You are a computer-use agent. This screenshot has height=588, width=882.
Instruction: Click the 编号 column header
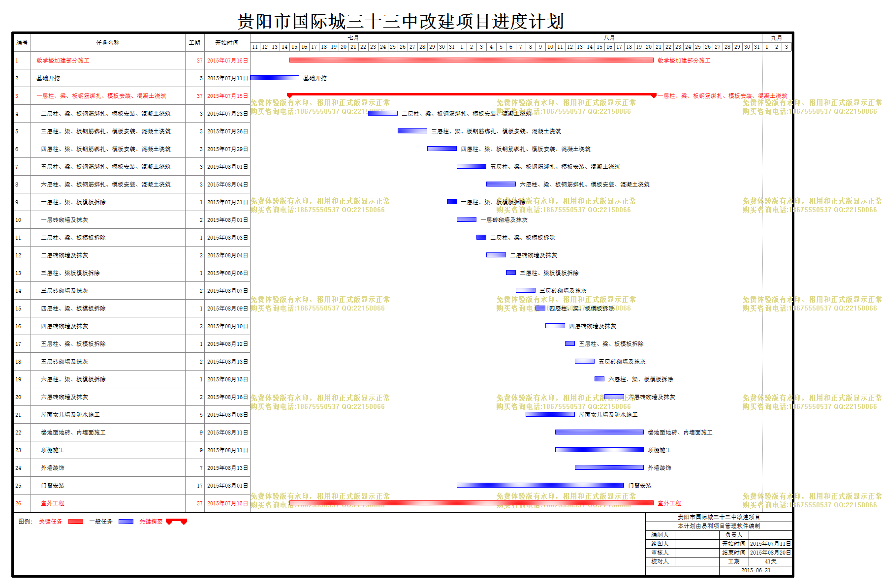[22, 43]
